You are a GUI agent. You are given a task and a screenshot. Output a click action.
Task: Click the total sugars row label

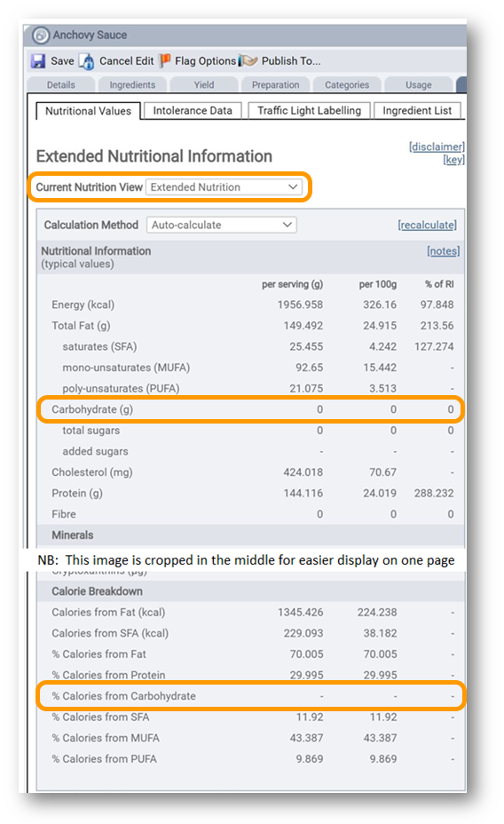pos(91,431)
